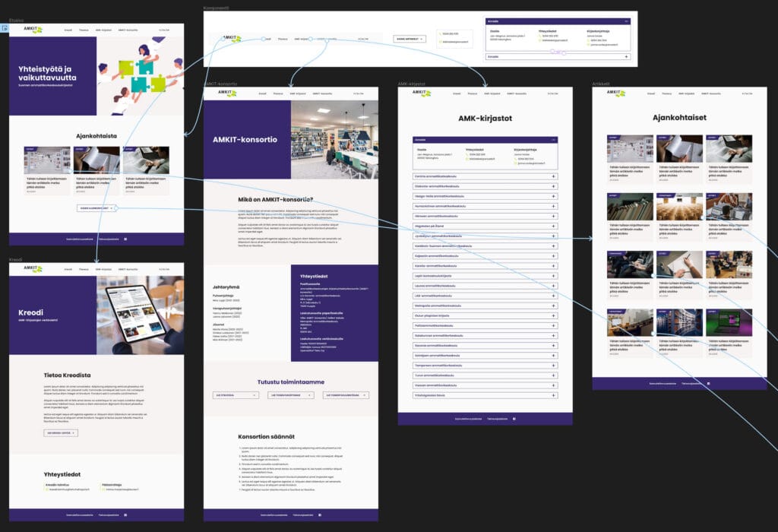Click the small footer icon in the Artikkelit frame
The height and width of the screenshot is (532, 778).
[709, 384]
